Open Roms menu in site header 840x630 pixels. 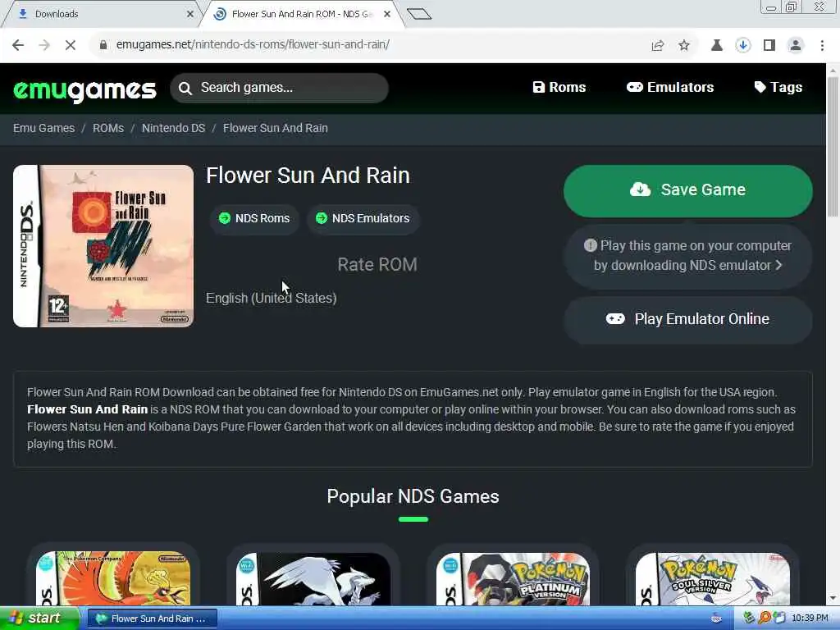[559, 87]
